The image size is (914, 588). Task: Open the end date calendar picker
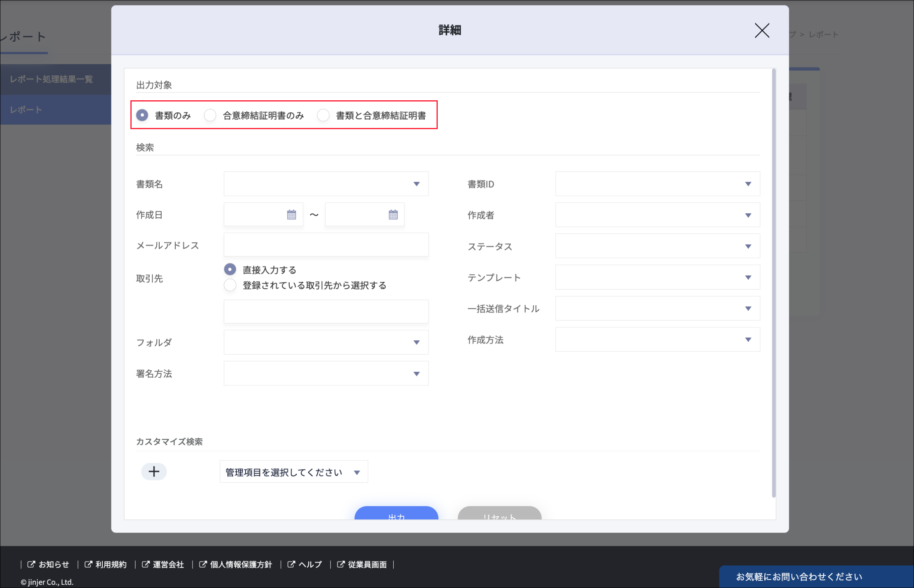tap(393, 215)
